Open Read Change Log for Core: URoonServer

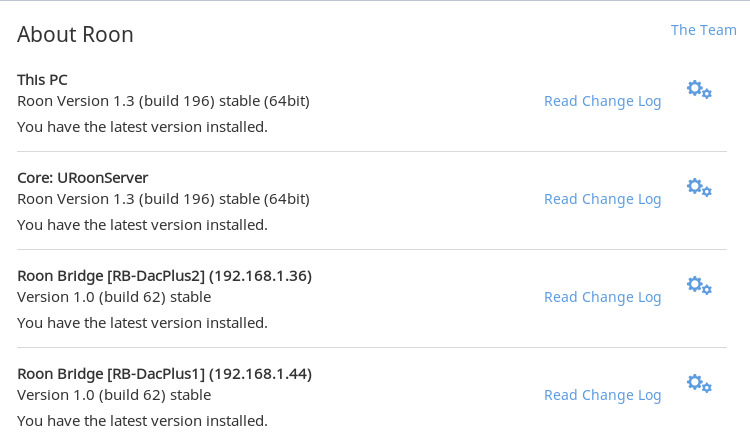pyautogui.click(x=603, y=199)
